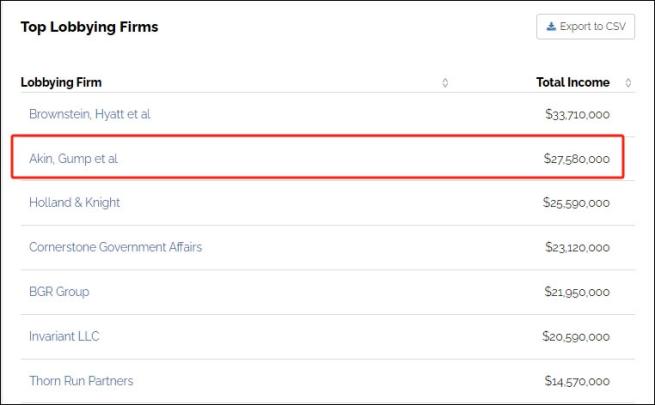Click the $20,590,000 income value
Viewport: 655px width, 405px height.
577,337
